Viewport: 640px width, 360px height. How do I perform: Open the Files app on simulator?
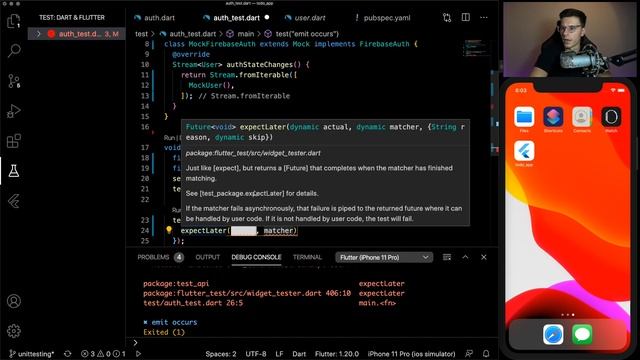coord(524,117)
